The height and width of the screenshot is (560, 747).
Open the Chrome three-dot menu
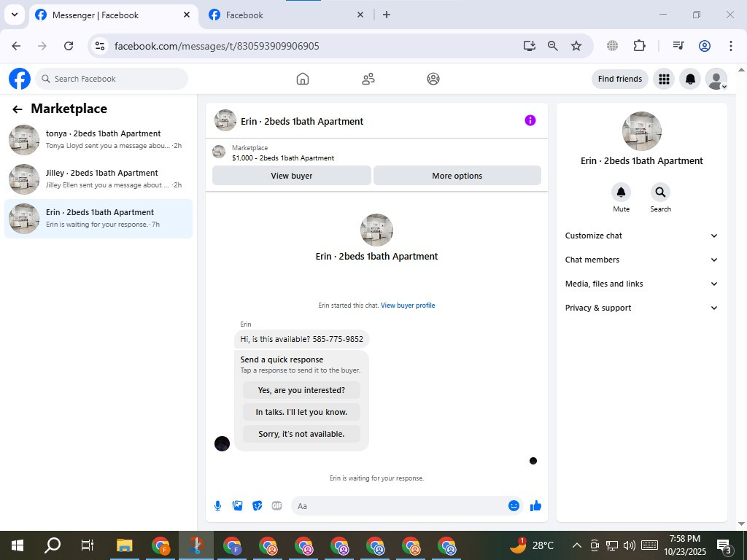[731, 46]
